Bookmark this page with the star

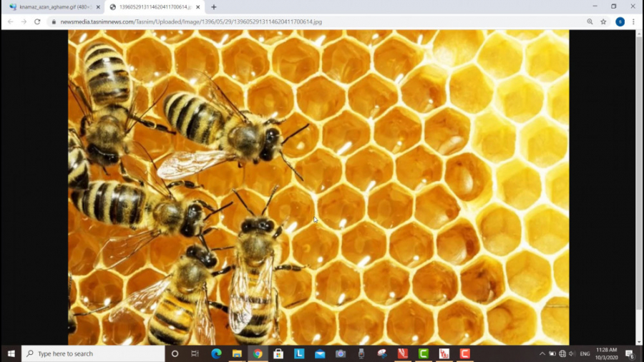point(603,21)
